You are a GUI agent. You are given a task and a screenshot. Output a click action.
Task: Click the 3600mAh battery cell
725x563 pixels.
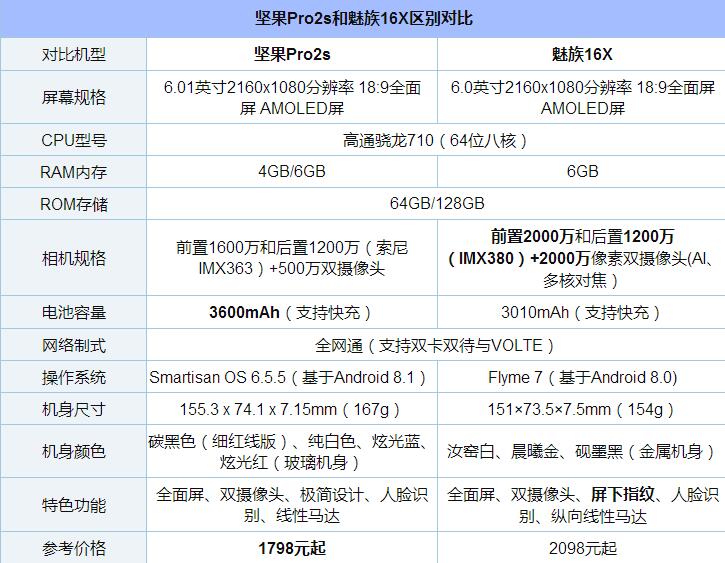tap(292, 312)
